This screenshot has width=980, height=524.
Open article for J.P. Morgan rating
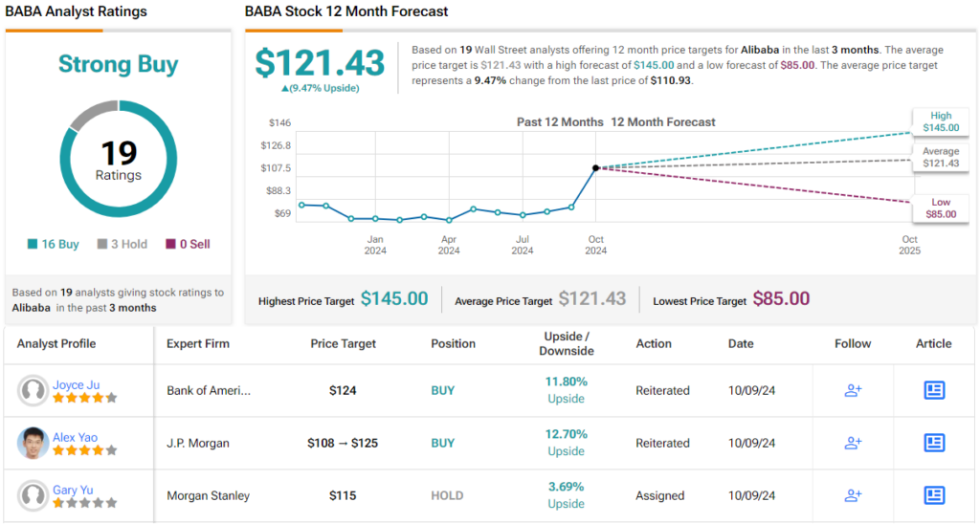[x=934, y=443]
